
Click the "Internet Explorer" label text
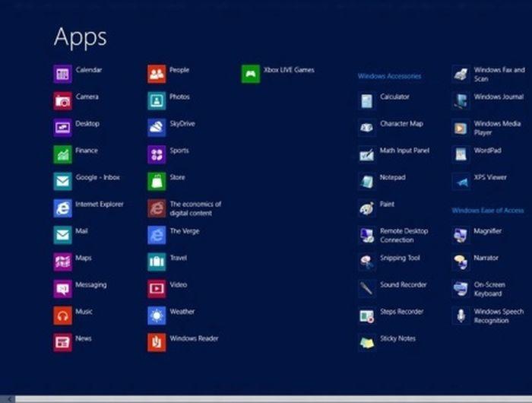(x=100, y=204)
